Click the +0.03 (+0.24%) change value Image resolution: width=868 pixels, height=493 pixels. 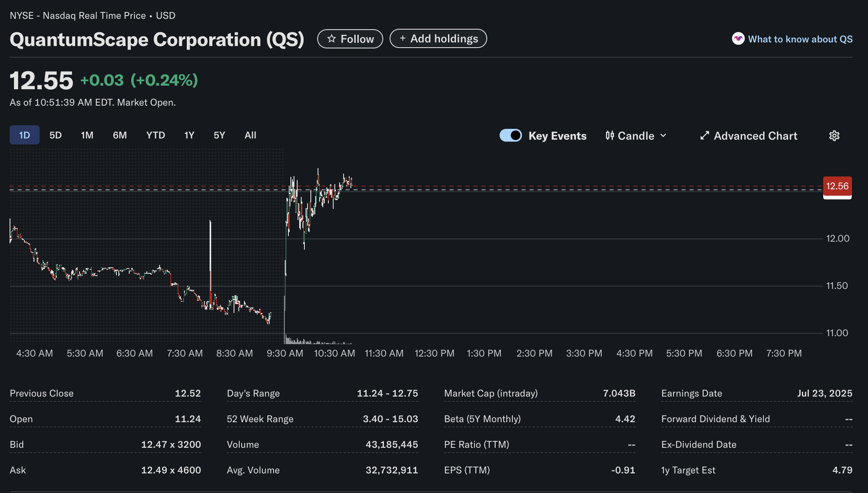click(139, 80)
